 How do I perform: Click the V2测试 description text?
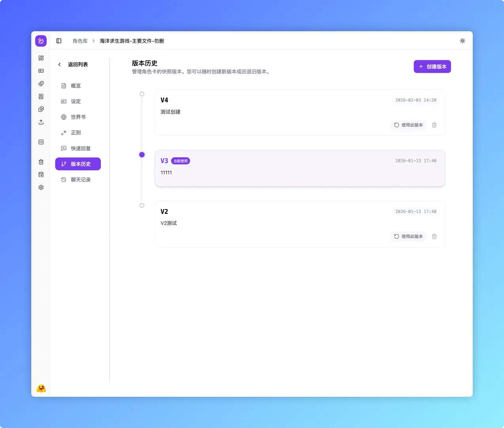[169, 223]
